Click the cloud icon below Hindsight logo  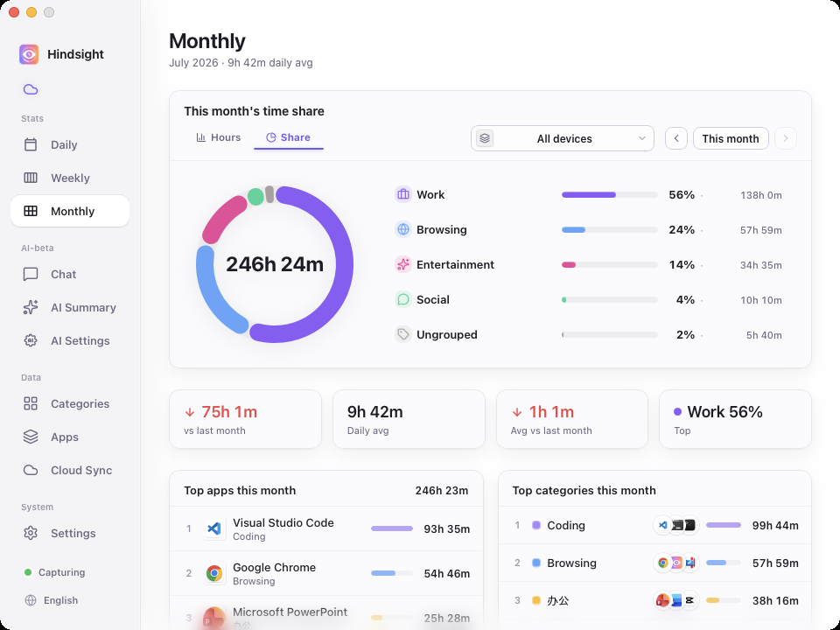point(31,89)
